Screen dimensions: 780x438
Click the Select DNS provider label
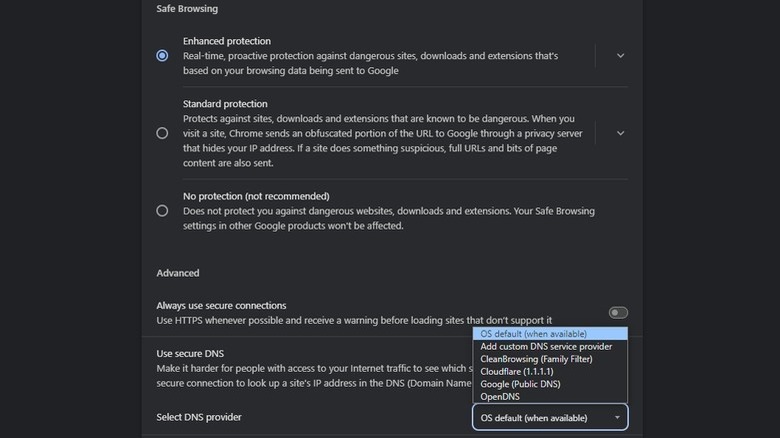[199, 417]
